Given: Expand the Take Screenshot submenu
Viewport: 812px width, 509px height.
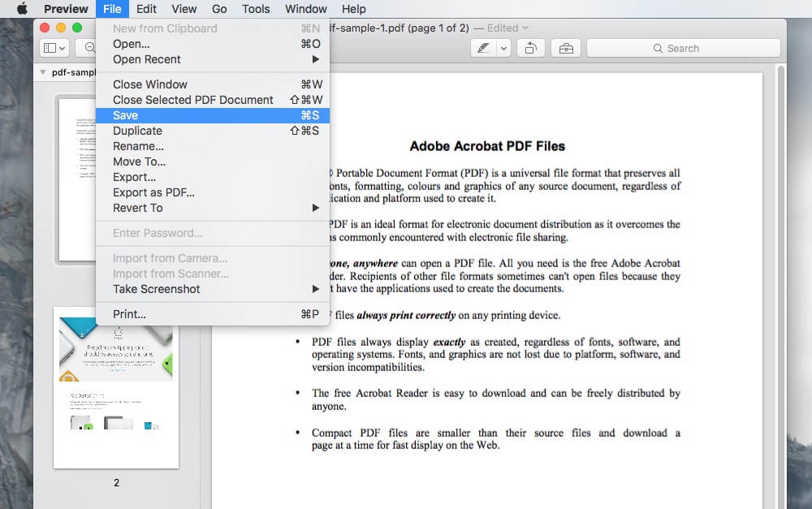Looking at the screenshot, I should [x=212, y=289].
